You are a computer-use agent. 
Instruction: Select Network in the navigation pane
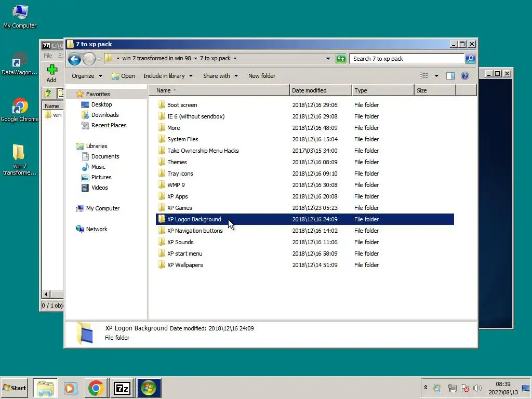pyautogui.click(x=96, y=229)
